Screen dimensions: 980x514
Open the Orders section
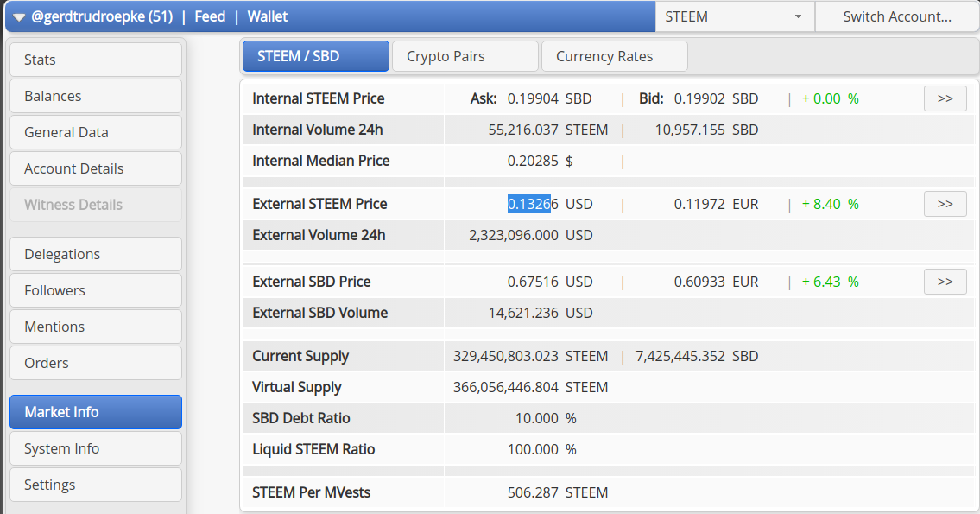[96, 363]
